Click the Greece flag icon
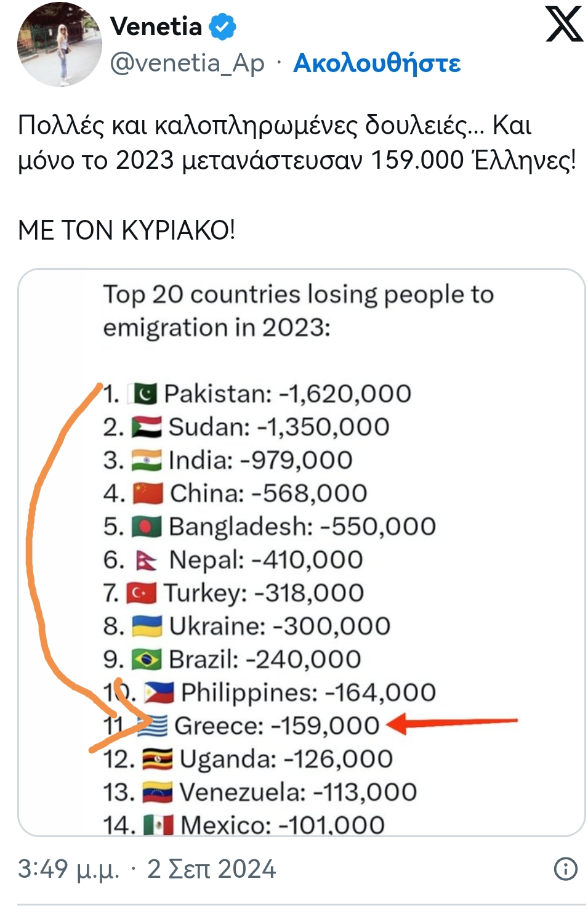Image resolution: width=588 pixels, height=924 pixels. click(x=153, y=726)
